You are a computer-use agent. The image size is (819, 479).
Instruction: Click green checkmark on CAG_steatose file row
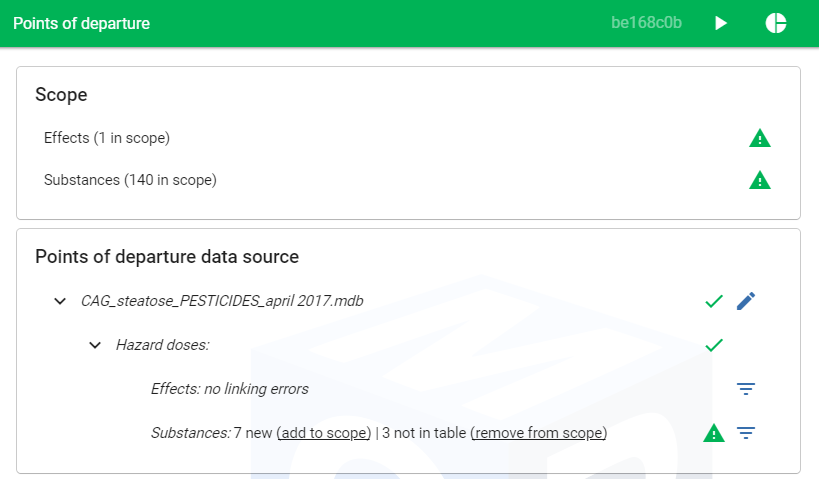pyautogui.click(x=713, y=301)
